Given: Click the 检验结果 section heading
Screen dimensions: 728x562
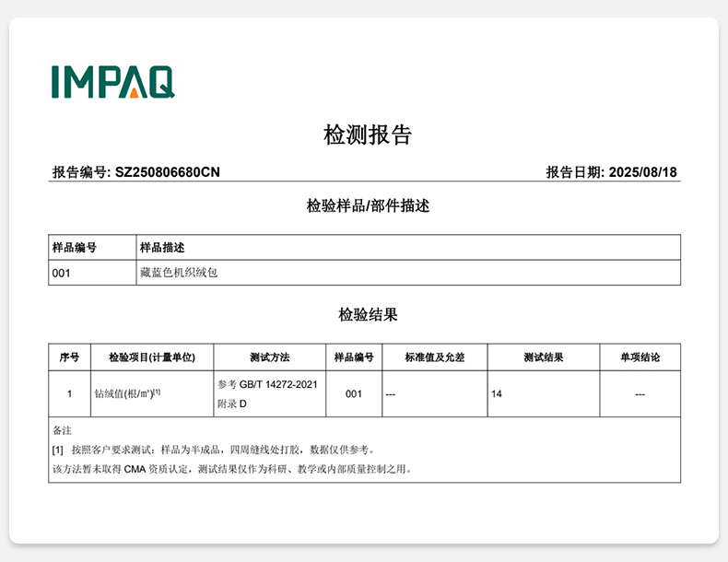Looking at the screenshot, I should click(368, 315).
